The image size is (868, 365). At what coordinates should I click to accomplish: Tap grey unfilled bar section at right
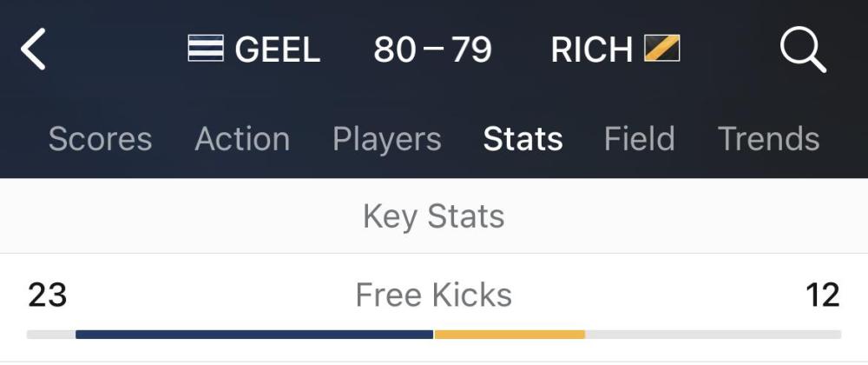[x=713, y=335]
